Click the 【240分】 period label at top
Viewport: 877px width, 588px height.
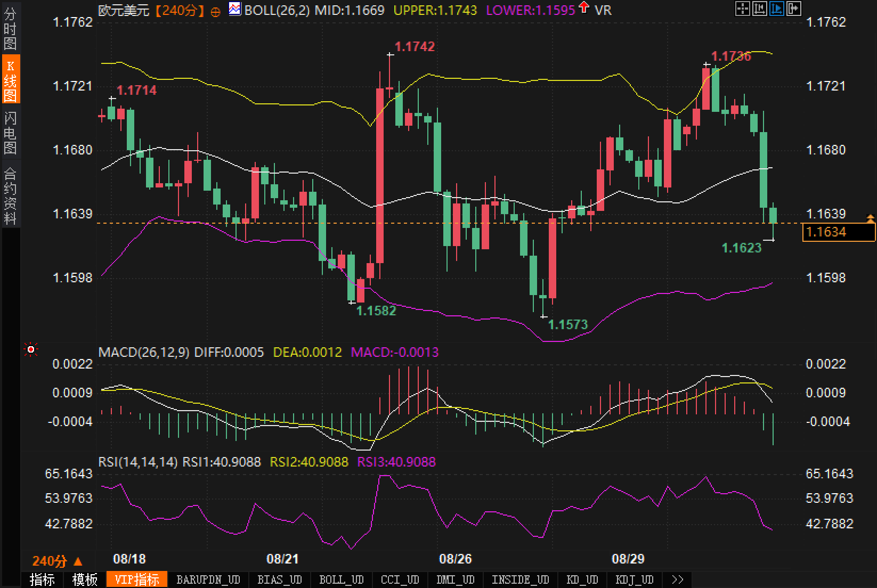tap(180, 10)
